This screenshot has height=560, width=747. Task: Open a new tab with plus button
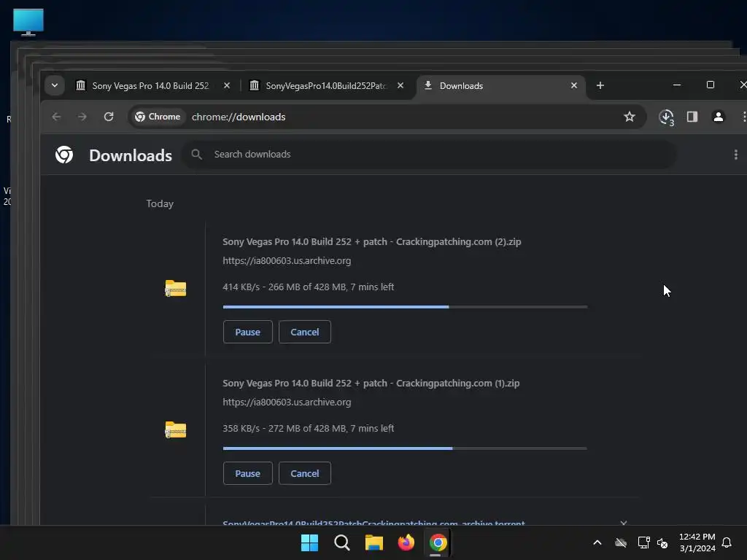600,86
